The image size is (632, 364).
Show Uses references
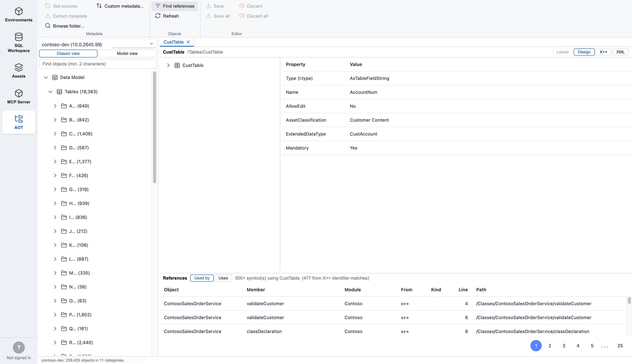(x=223, y=278)
